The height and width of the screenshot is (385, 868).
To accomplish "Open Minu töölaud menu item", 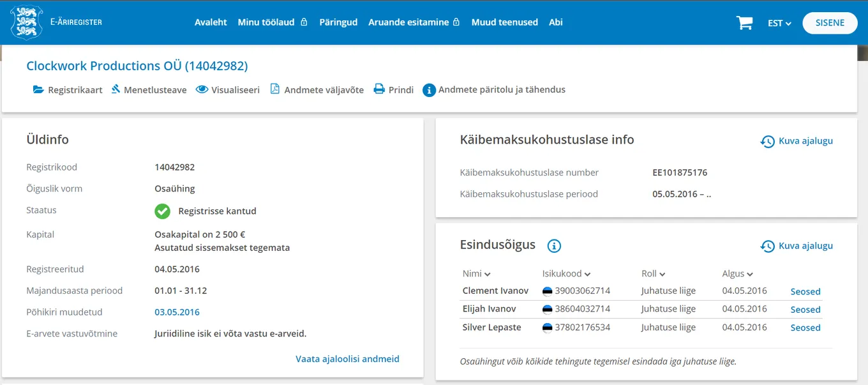I will click(x=266, y=22).
